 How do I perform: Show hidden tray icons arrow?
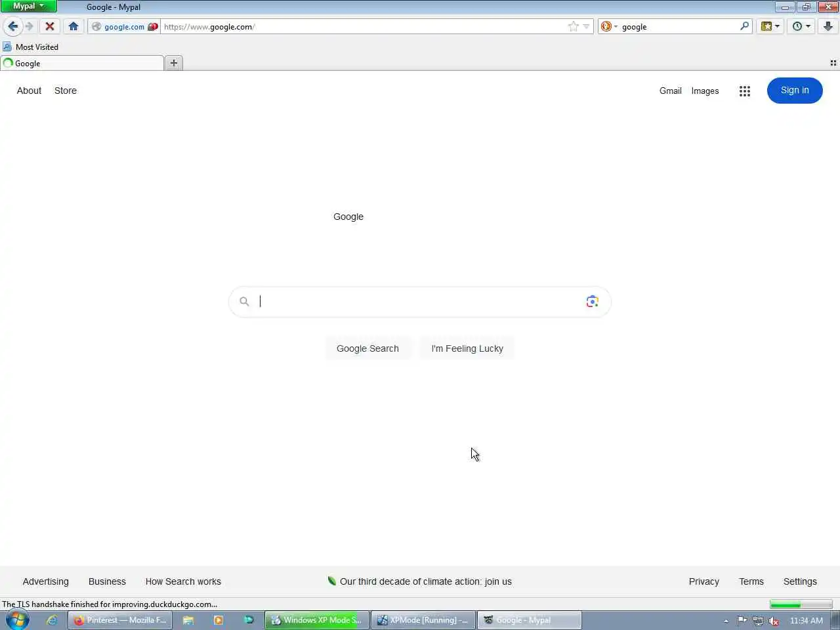tap(726, 621)
